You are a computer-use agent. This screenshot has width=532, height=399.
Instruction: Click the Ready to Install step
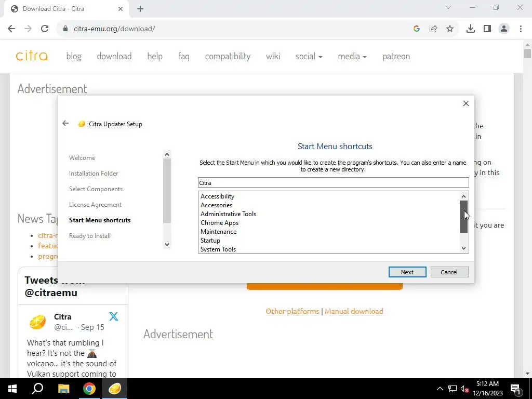tap(90, 236)
